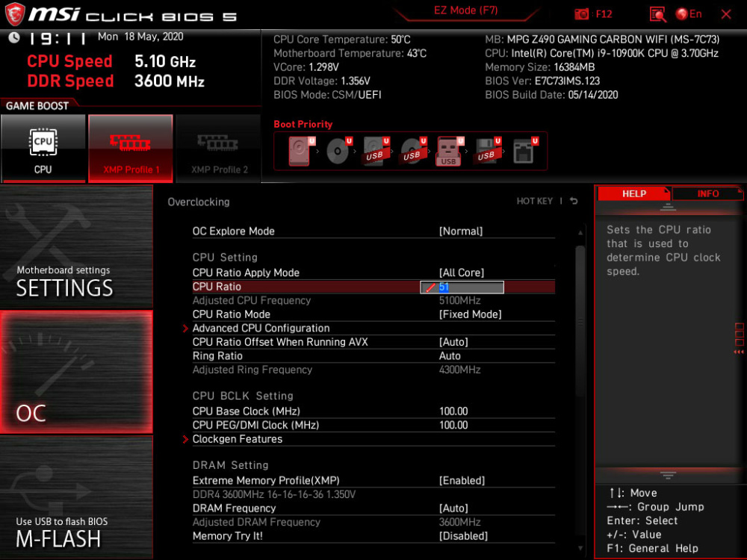
Task: Click scrollbar down arrow in settings list
Action: coord(580,548)
